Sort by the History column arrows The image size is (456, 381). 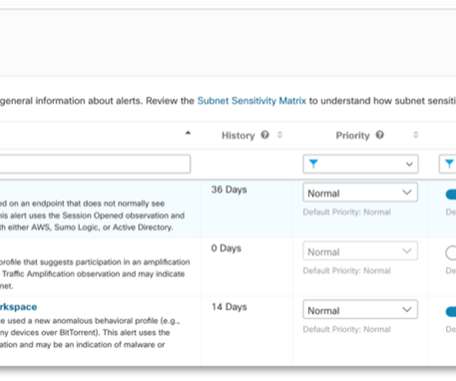click(280, 135)
